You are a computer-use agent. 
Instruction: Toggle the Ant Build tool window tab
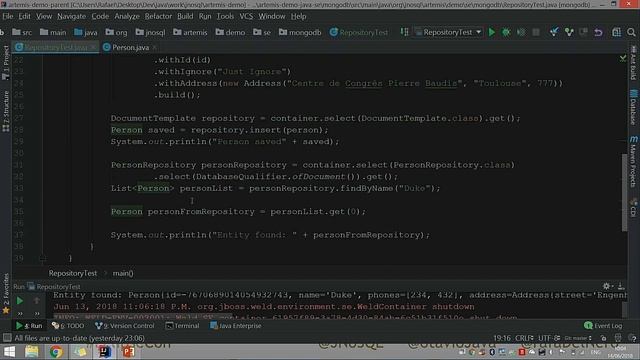click(x=633, y=62)
